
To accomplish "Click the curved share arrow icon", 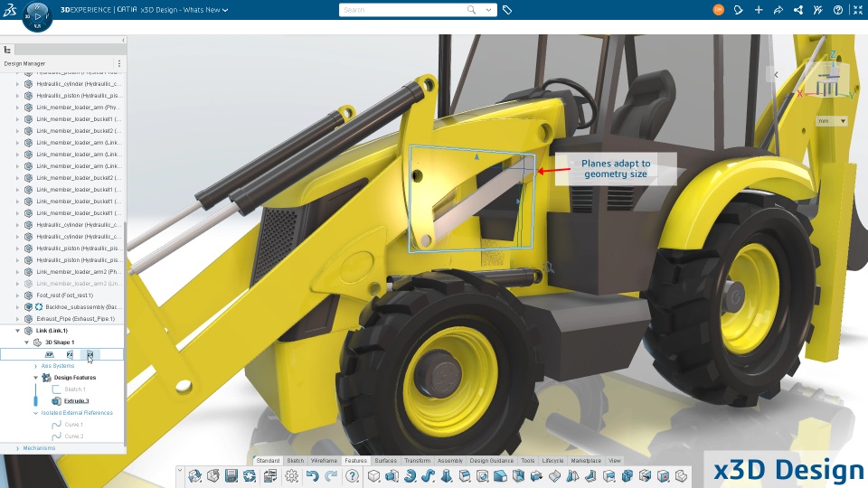I will point(778,10).
